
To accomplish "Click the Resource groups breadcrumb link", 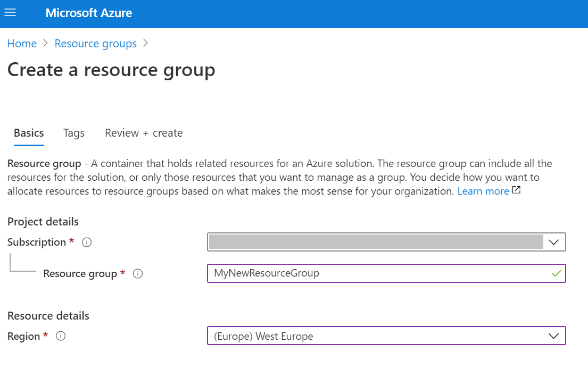I will pyautogui.click(x=95, y=44).
